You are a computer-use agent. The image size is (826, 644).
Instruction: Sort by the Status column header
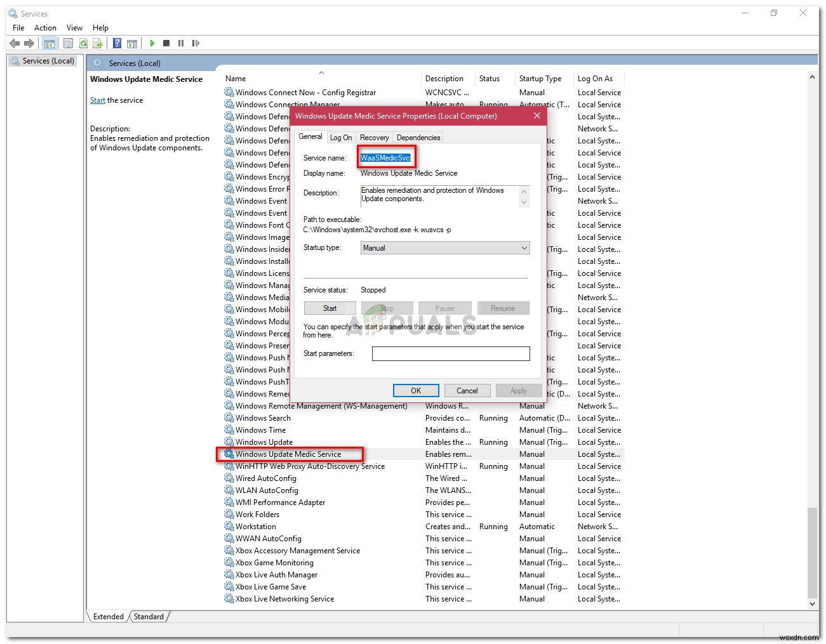pos(495,79)
